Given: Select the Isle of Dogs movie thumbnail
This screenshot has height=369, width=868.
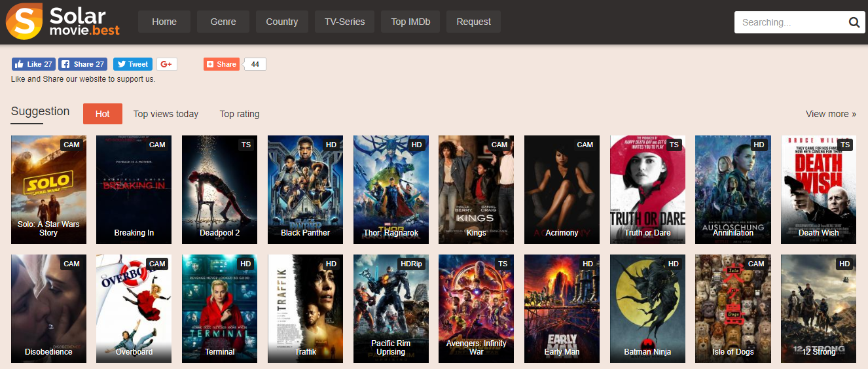Looking at the screenshot, I should click(732, 308).
